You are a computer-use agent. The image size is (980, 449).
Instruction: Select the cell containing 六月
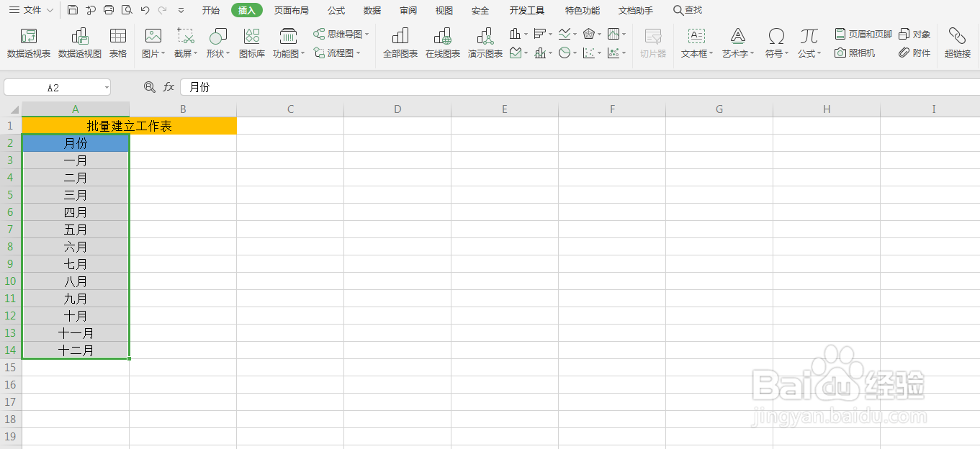pyautogui.click(x=76, y=247)
